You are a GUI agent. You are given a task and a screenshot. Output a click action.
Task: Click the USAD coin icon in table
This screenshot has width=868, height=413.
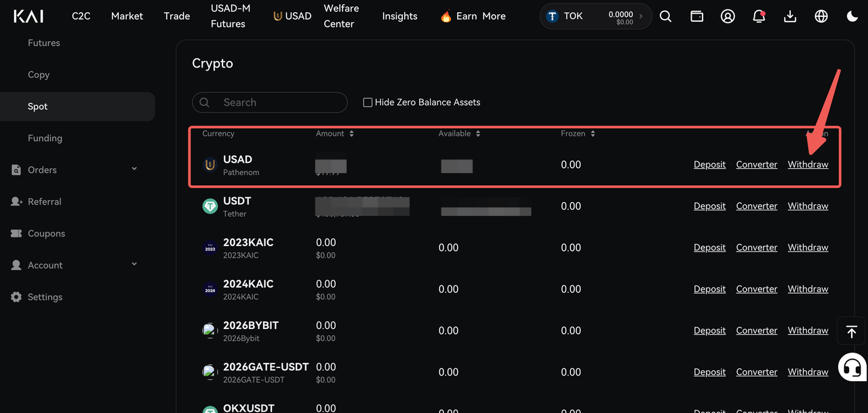[x=210, y=165]
